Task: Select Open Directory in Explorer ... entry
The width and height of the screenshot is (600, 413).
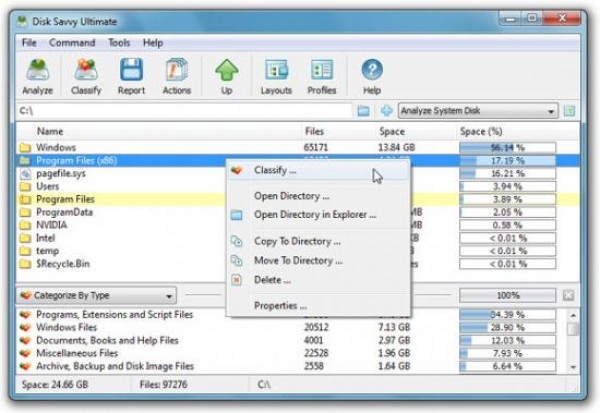Action: [318, 215]
